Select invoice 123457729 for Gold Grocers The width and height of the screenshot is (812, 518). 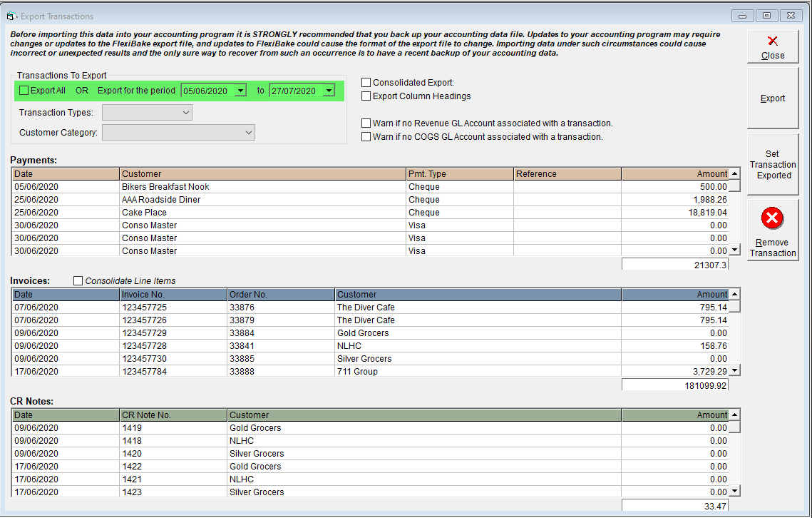(x=370, y=333)
